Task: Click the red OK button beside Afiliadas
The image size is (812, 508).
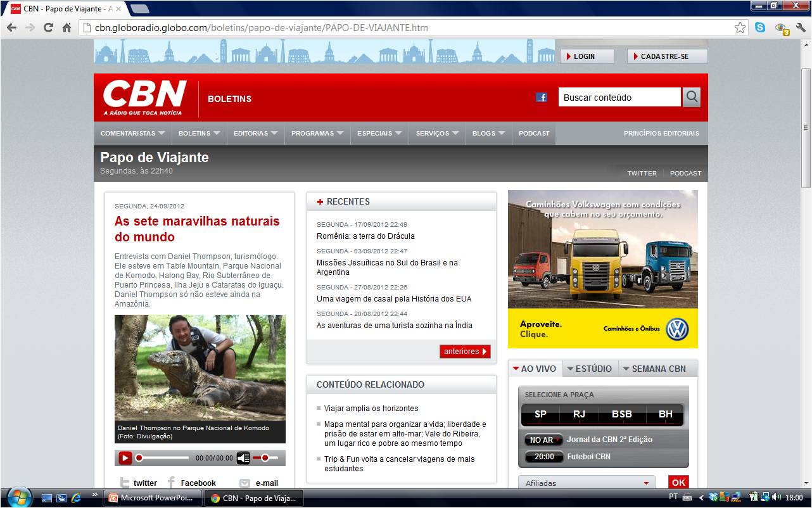Action: [678, 483]
